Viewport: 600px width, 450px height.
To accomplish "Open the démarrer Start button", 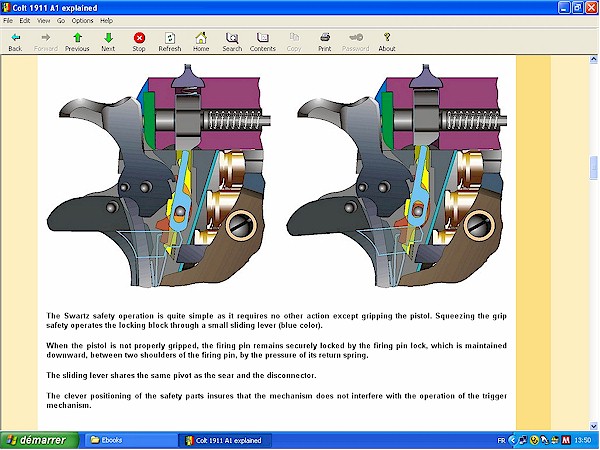I will [x=39, y=440].
